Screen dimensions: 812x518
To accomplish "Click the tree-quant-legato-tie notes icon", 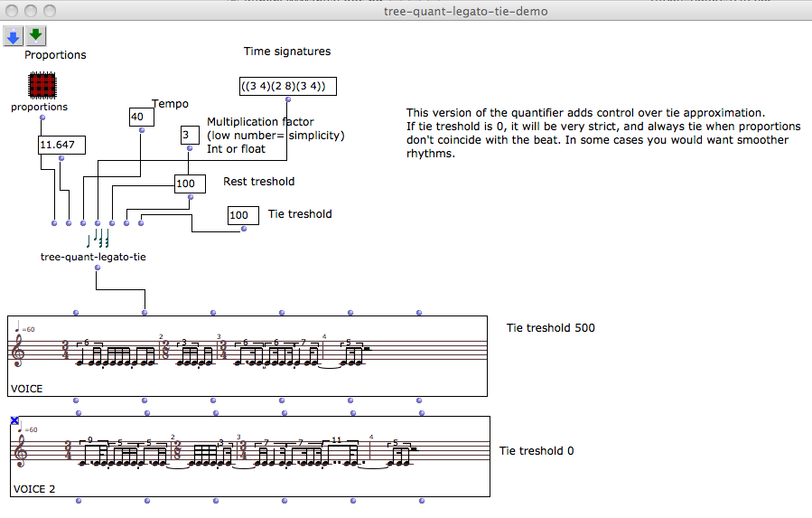I will 98,240.
